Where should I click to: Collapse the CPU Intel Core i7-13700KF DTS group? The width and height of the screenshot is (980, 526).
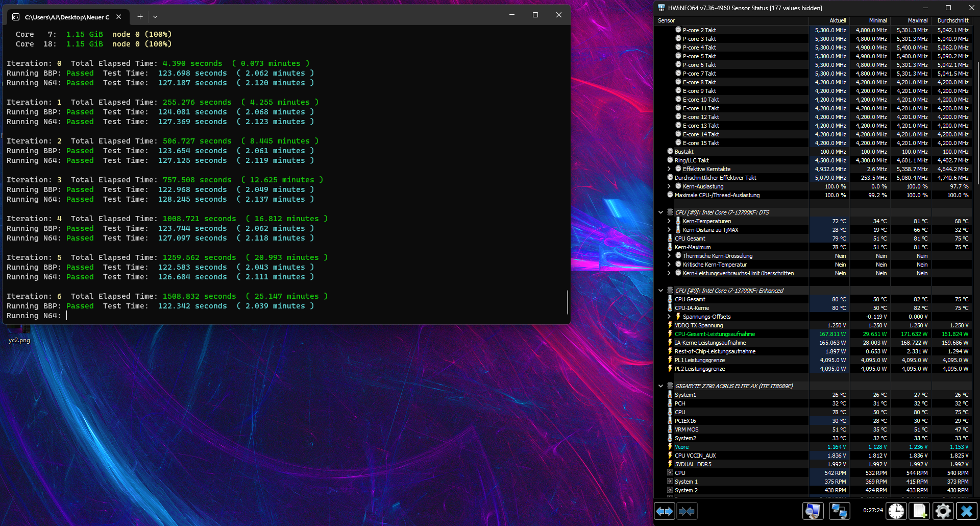click(x=660, y=212)
